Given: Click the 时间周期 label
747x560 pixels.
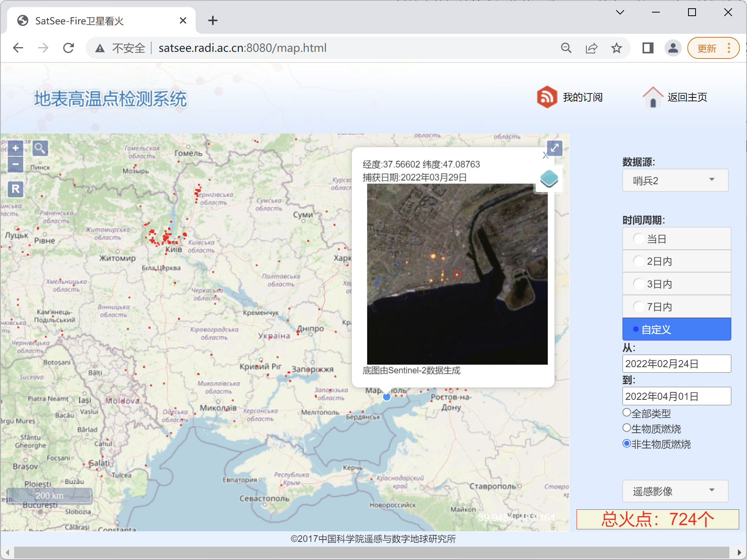Looking at the screenshot, I should (644, 220).
